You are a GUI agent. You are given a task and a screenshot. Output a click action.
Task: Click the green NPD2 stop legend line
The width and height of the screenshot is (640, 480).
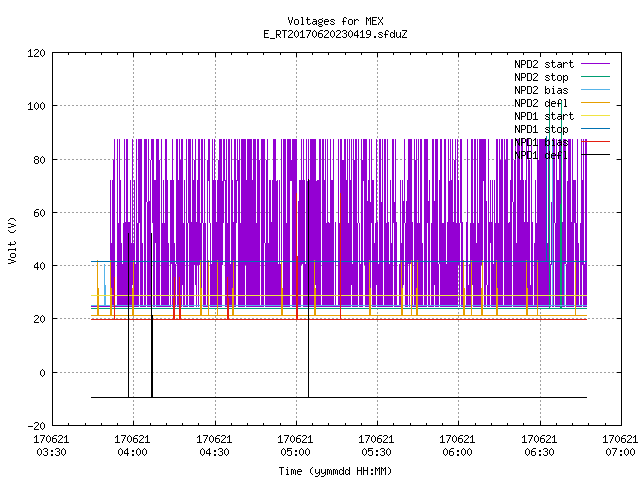(596, 77)
